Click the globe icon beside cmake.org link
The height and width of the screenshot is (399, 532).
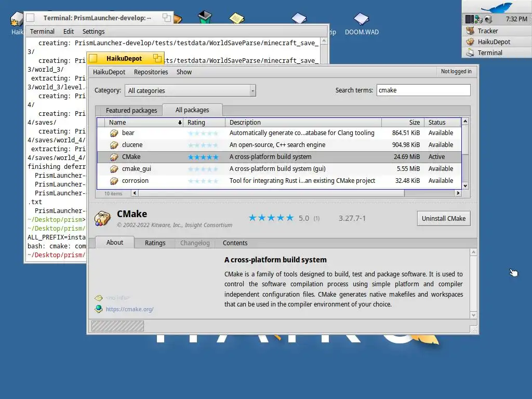99,309
